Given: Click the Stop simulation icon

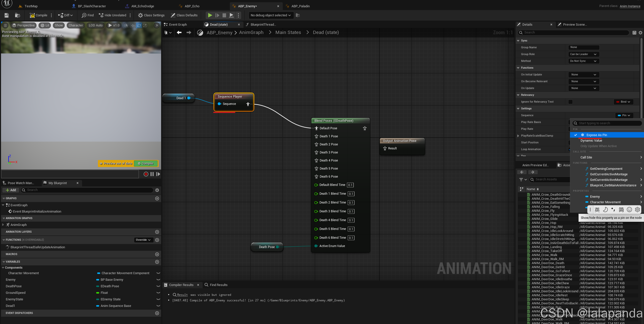Looking at the screenshot, I should click(x=224, y=15).
